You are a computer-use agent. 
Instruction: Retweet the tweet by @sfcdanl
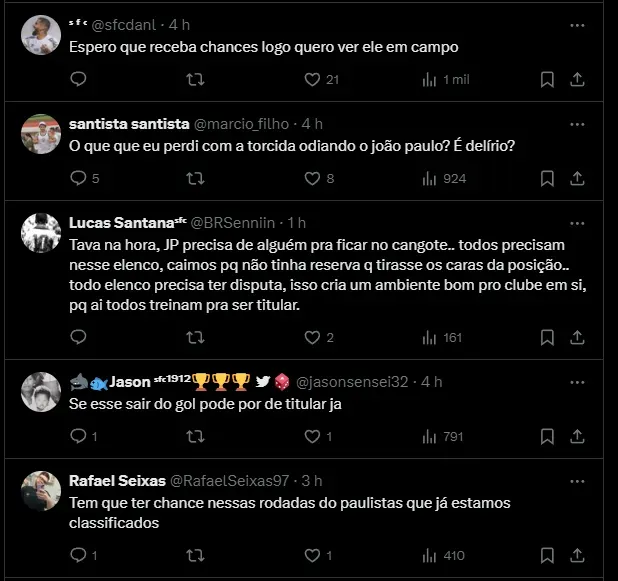(195, 79)
